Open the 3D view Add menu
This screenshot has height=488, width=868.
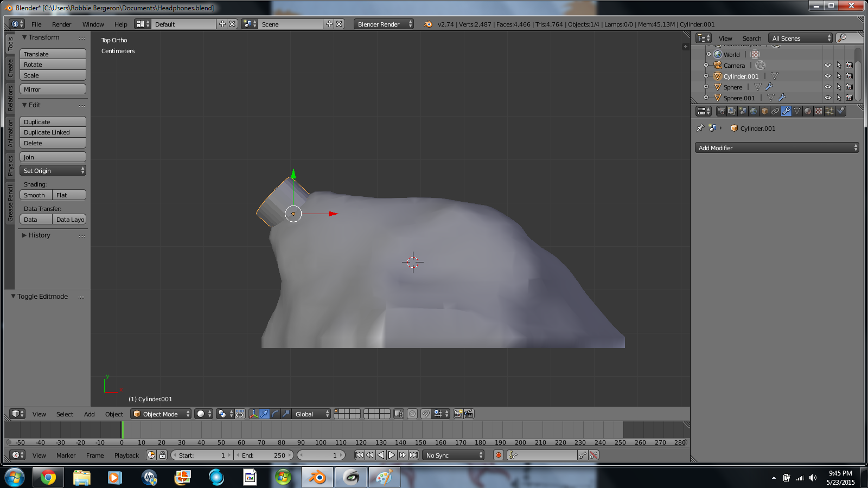click(89, 414)
